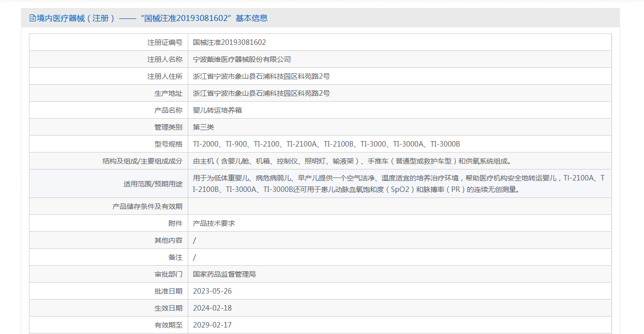Select the value 国家药品监督管理局
Image resolution: width=644 pixels, height=334 pixels.
click(x=225, y=274)
